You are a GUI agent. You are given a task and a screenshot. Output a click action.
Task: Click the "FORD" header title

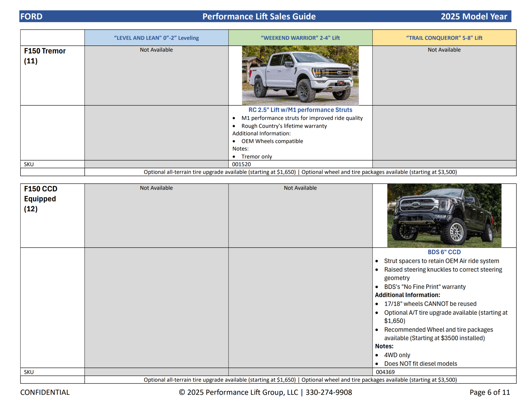[x=31, y=16]
